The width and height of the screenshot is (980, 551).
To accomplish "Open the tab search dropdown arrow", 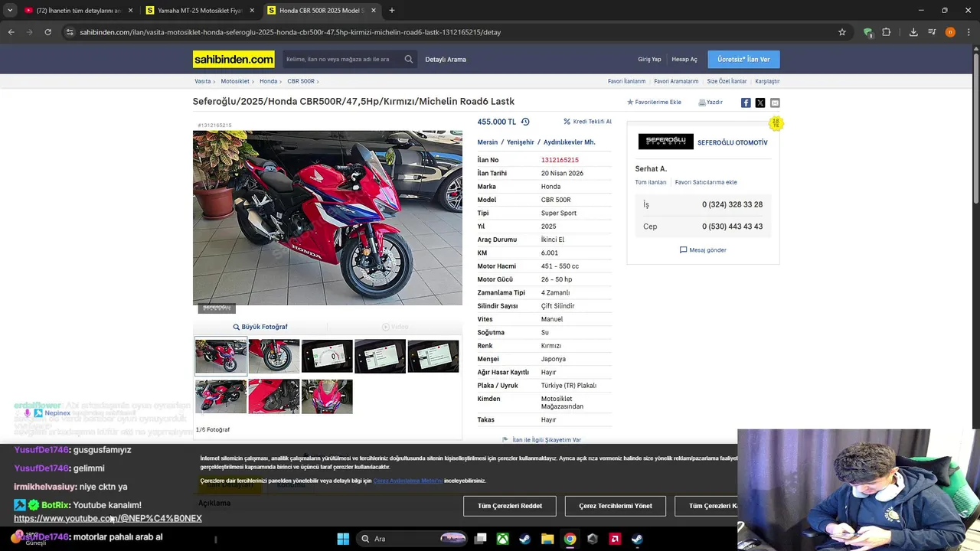I will 9,11.
